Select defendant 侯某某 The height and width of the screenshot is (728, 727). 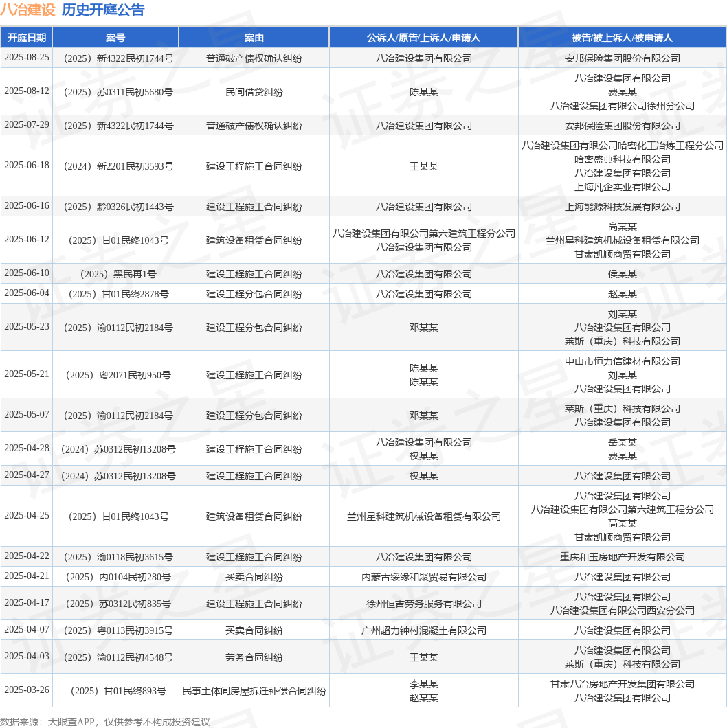(622, 275)
